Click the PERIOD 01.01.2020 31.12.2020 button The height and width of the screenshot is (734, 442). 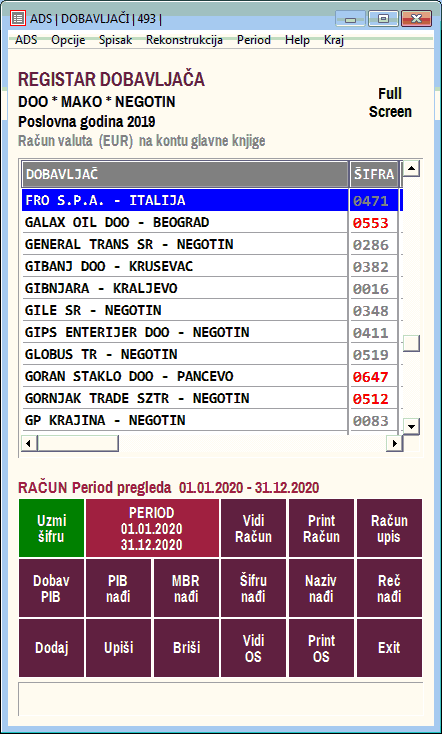[x=152, y=528]
